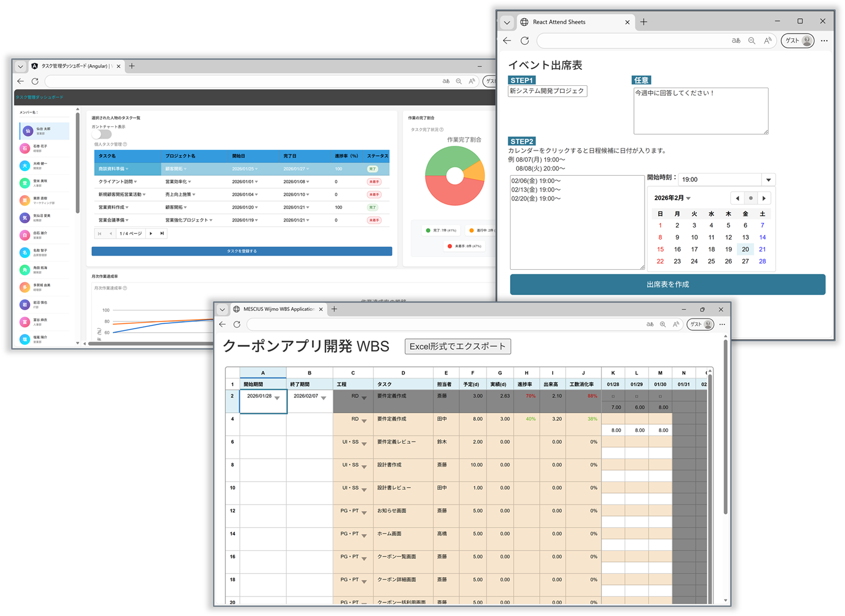The image size is (845, 616).
Task: Click the 出席表を作成 button
Action: point(668,284)
